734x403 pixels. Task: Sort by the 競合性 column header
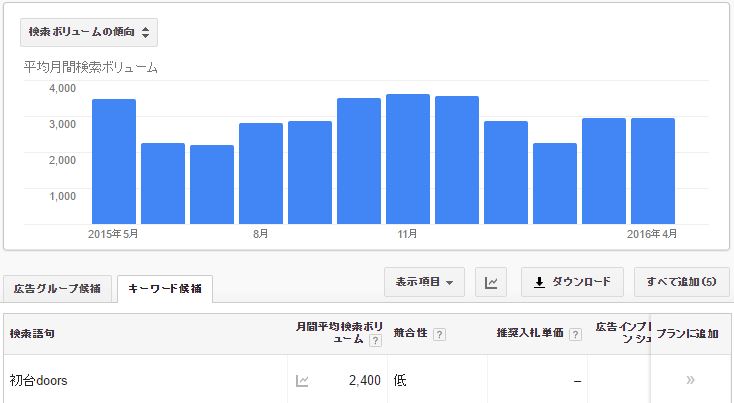point(411,333)
